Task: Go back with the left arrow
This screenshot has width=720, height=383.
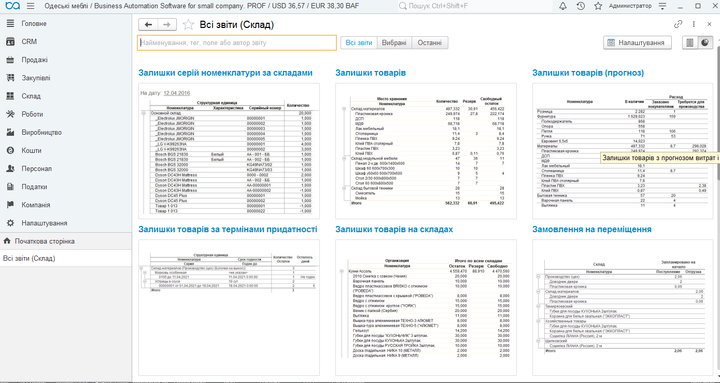Action: pyautogui.click(x=148, y=25)
